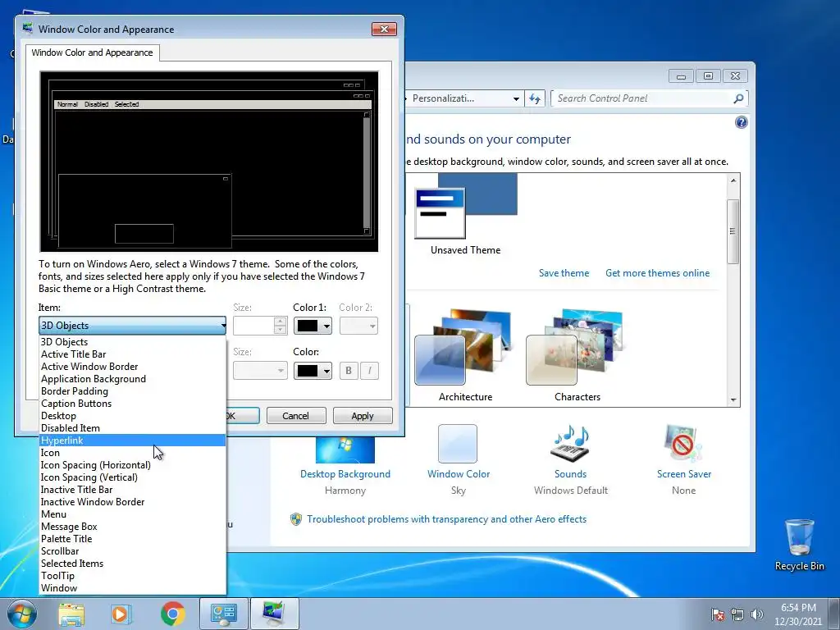The height and width of the screenshot is (630, 840).
Task: Pick Caption Buttons from the list
Action: (132, 404)
